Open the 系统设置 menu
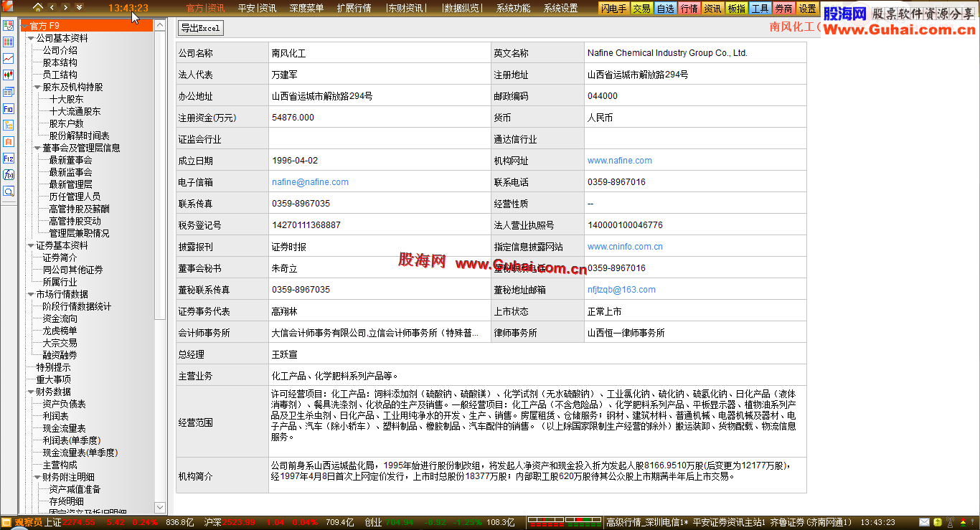Viewport: 980px width, 530px height. pos(561,9)
